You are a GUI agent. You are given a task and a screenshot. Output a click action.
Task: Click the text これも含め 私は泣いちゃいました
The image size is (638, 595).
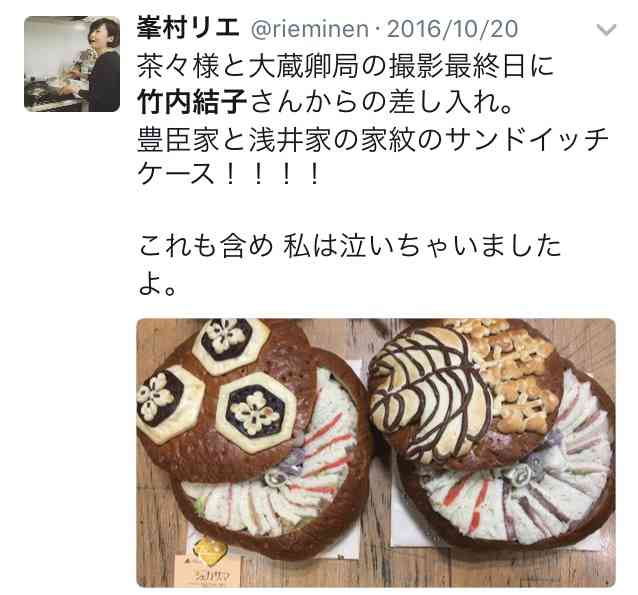click(x=350, y=246)
